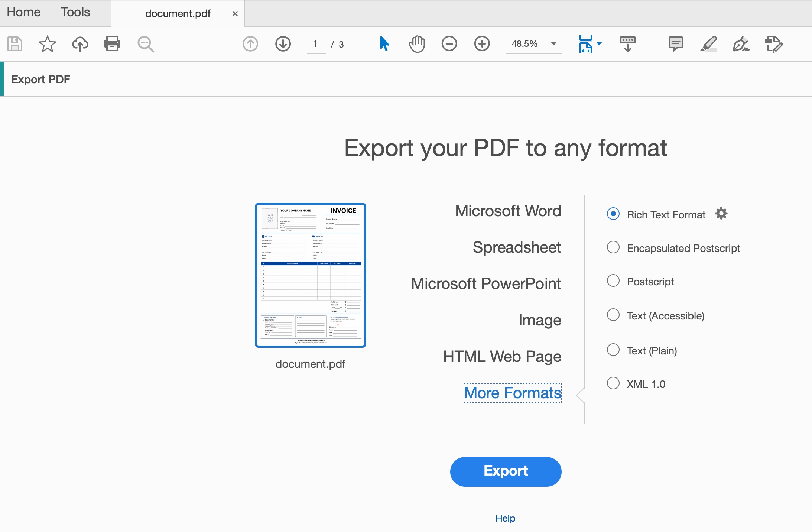The image size is (812, 532).
Task: Select the Highlight text tool
Action: coord(709,44)
